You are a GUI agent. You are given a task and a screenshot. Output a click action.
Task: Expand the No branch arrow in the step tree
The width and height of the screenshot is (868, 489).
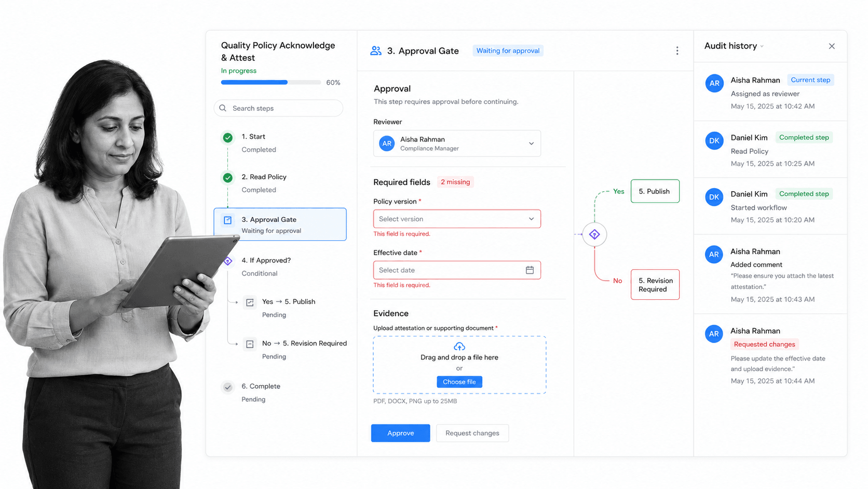coord(237,344)
